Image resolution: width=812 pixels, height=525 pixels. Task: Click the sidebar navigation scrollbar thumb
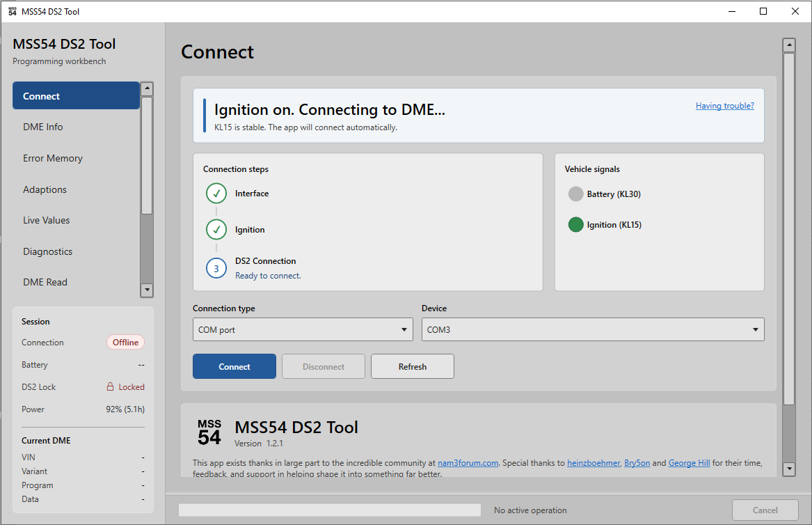point(147,155)
